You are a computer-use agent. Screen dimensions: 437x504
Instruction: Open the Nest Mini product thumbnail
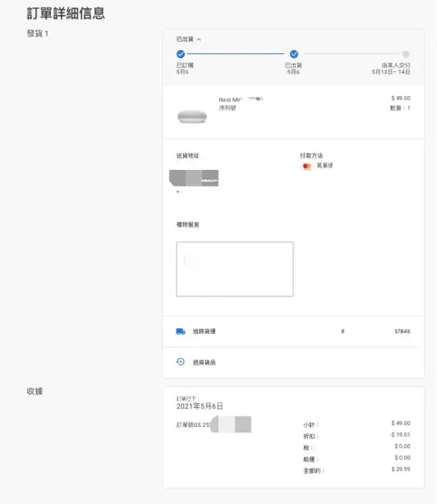point(192,117)
